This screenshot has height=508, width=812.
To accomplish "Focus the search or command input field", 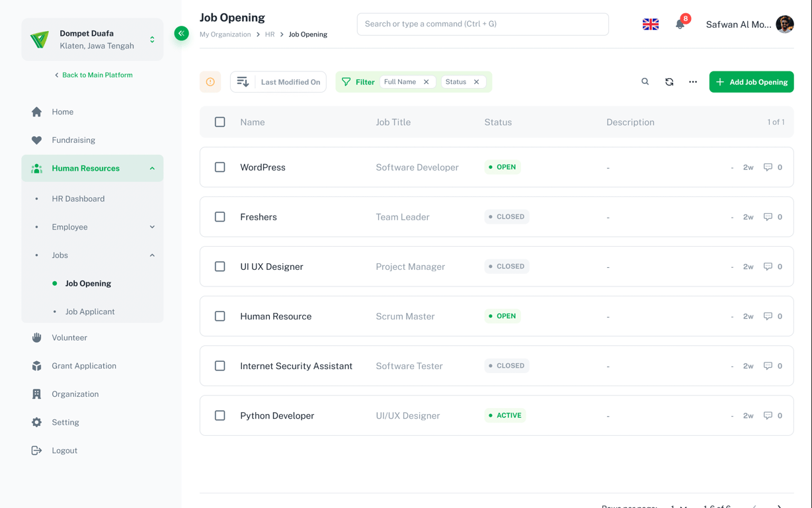I will (483, 24).
